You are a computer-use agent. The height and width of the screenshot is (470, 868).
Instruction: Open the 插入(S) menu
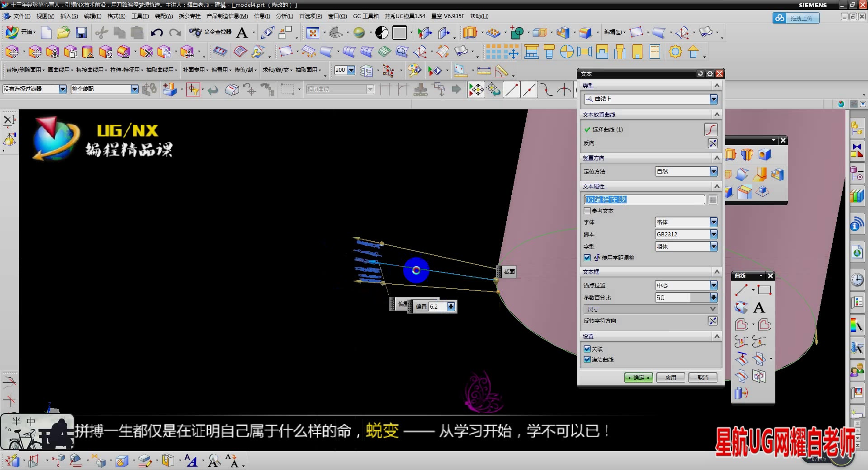[69, 16]
